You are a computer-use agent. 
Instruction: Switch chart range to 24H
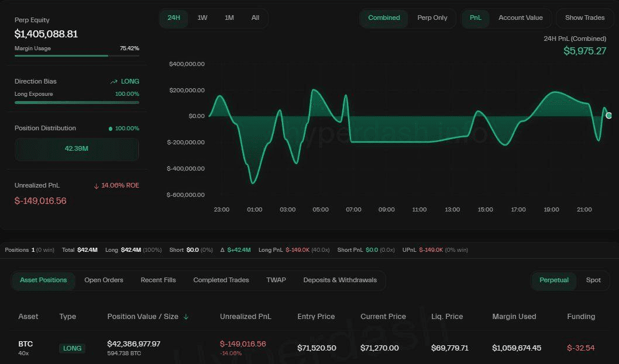click(174, 18)
